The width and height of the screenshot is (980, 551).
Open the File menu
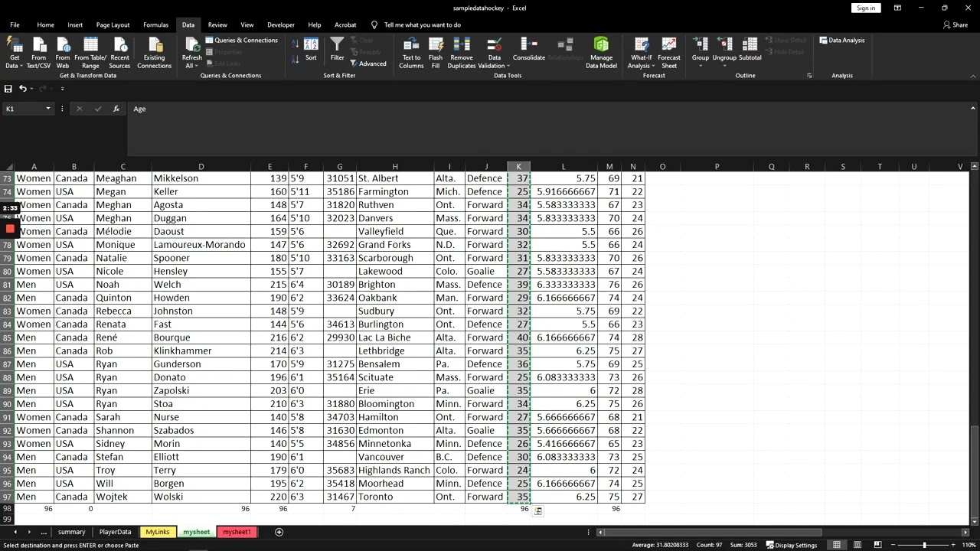click(x=15, y=24)
